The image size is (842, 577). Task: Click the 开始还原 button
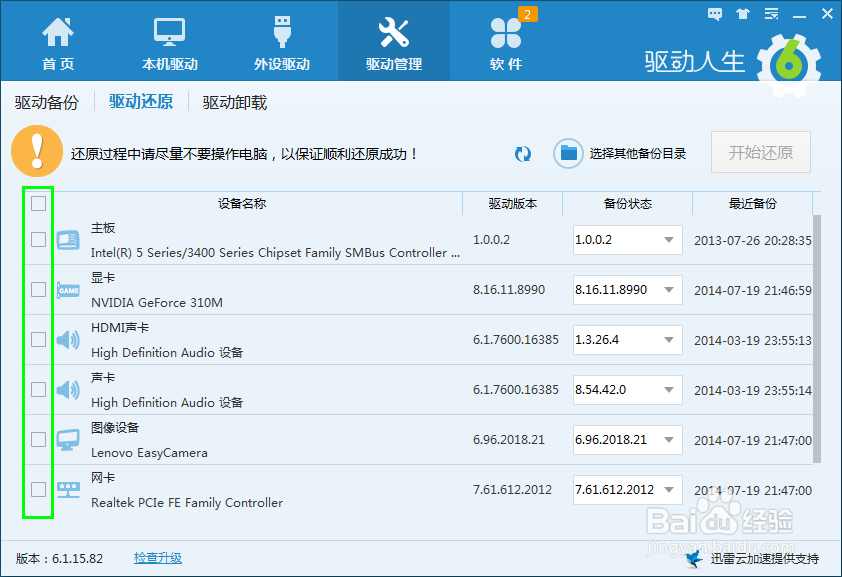pos(760,152)
